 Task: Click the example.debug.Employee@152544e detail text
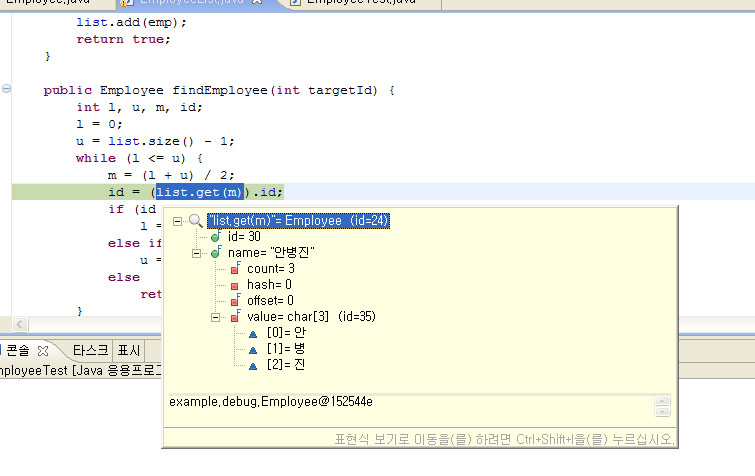click(x=271, y=402)
